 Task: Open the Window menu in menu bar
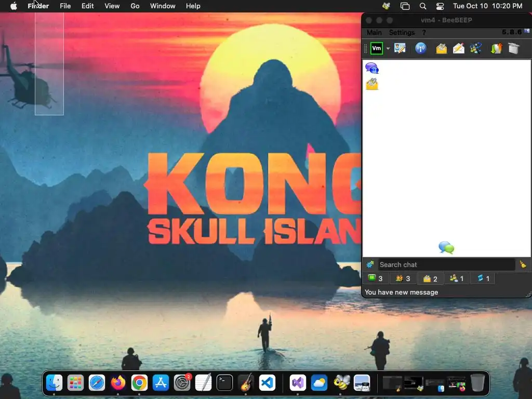(163, 6)
